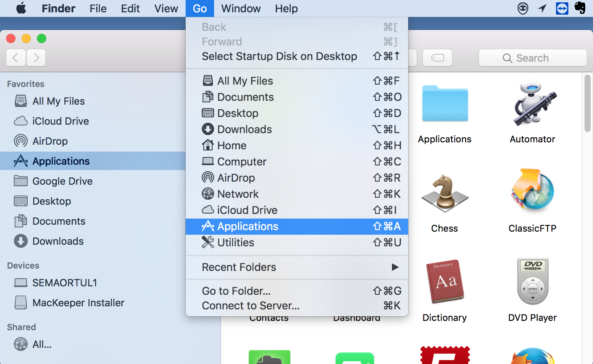Screen dimensions: 593x364
Task: Open the View menu
Action: [166, 8]
